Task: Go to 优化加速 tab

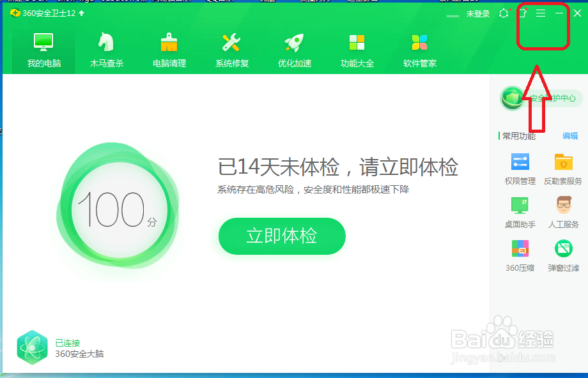Action: 295,50
